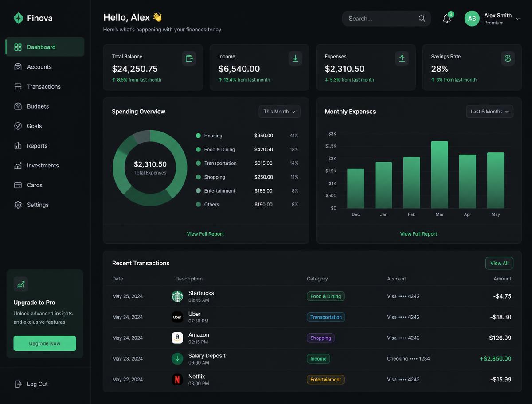532x404 pixels.
Task: Click the donut chart center total $2,310.50
Action: tap(150, 164)
